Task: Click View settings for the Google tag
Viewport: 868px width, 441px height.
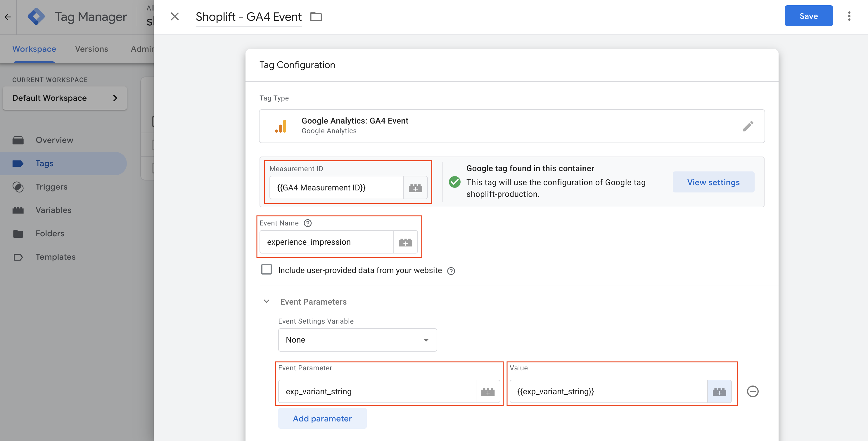Action: pyautogui.click(x=713, y=182)
